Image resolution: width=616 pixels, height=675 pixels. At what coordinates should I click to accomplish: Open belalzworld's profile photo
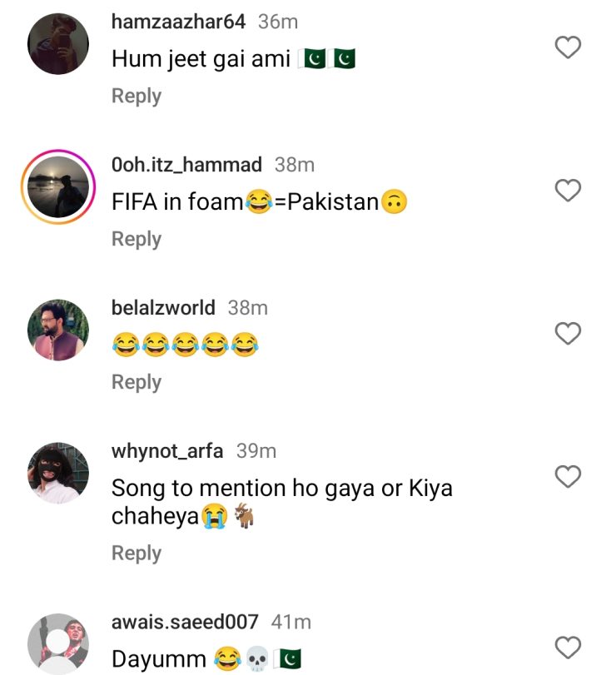(58, 330)
